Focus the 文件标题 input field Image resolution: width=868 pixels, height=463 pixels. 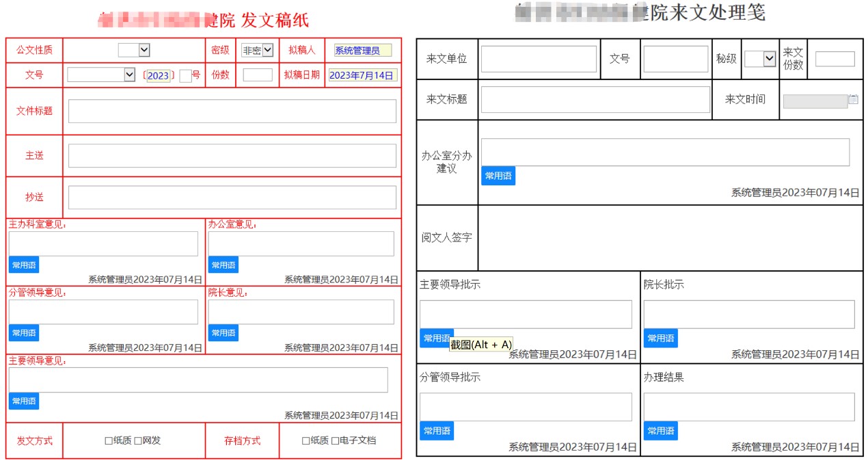point(232,111)
